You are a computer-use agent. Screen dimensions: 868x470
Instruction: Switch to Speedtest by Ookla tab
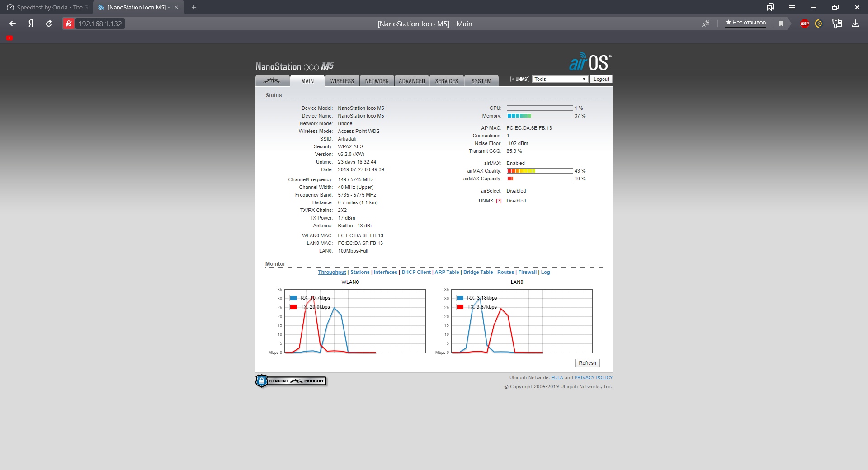(48, 7)
